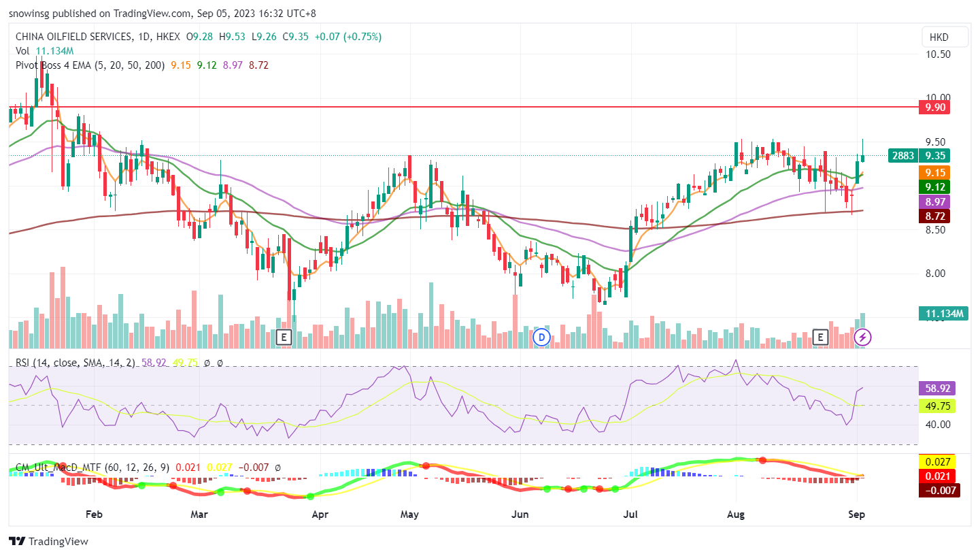Click purple 8.97 value in Pivot Boss legend
980x556 pixels.
pyautogui.click(x=233, y=65)
